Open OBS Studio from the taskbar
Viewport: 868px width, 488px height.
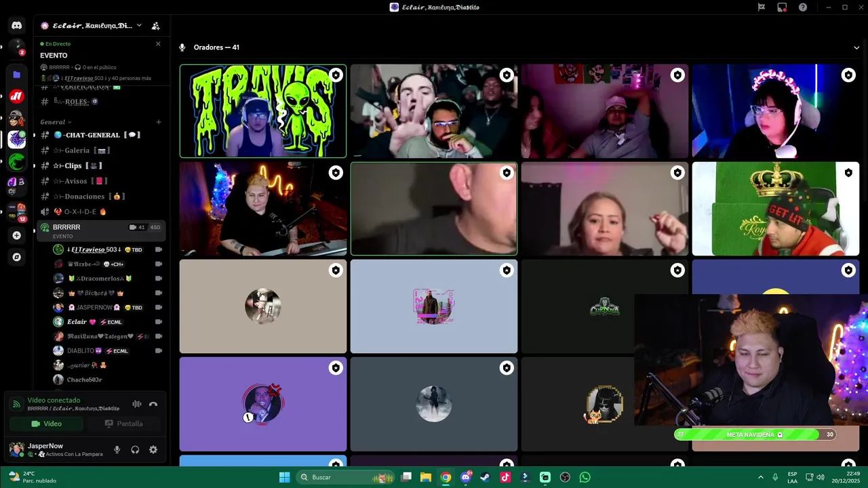(x=565, y=477)
